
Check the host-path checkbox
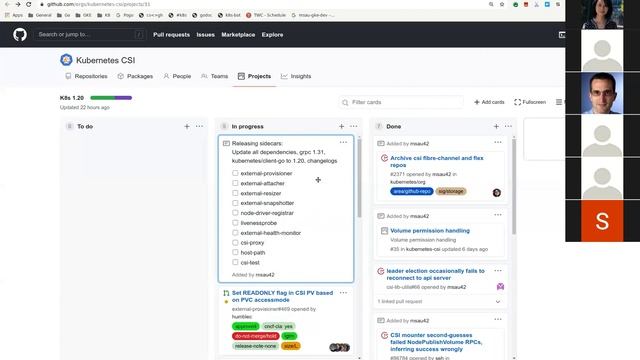pos(235,252)
